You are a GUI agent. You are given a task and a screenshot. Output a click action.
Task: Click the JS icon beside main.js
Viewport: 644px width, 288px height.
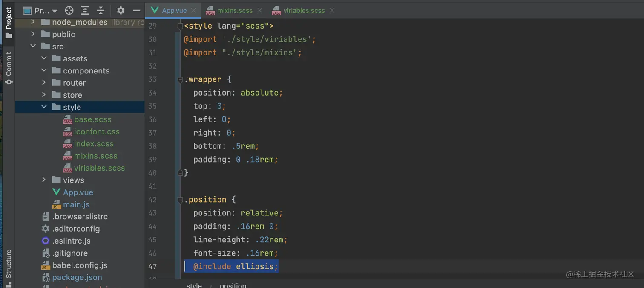click(x=56, y=205)
